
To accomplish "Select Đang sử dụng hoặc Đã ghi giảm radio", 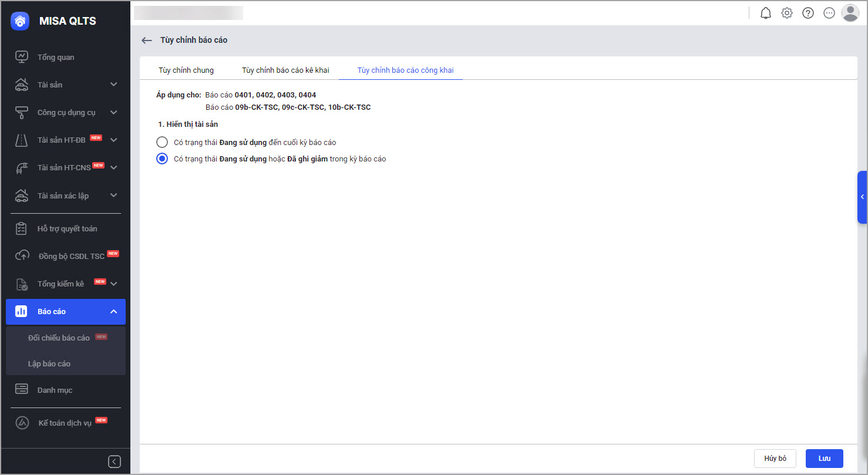I will pos(162,159).
